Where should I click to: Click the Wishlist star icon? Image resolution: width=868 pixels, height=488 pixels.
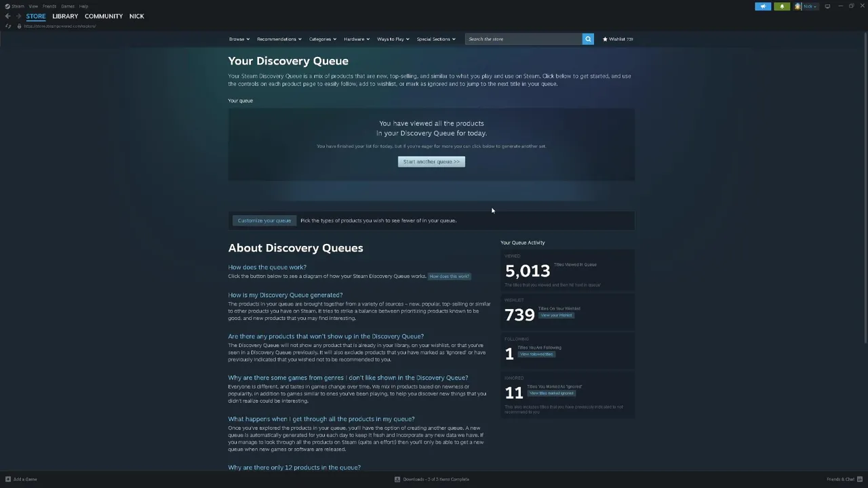[605, 39]
